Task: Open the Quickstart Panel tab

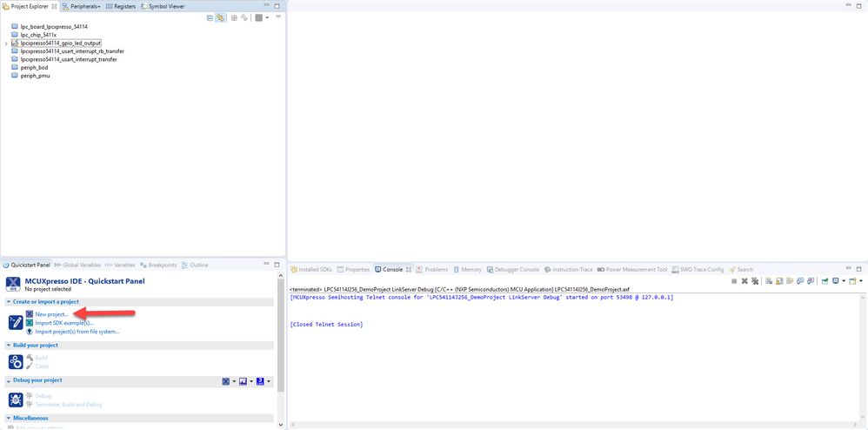Action: 27,265
